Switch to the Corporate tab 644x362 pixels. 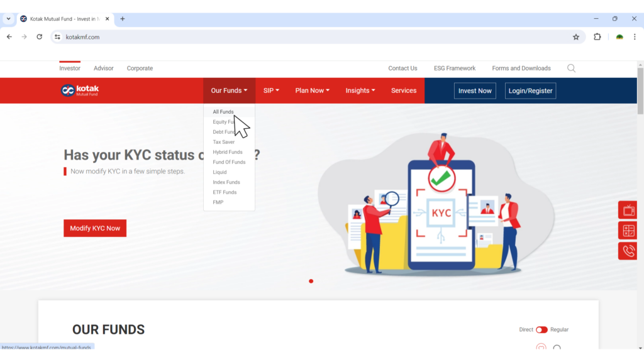pos(140,68)
